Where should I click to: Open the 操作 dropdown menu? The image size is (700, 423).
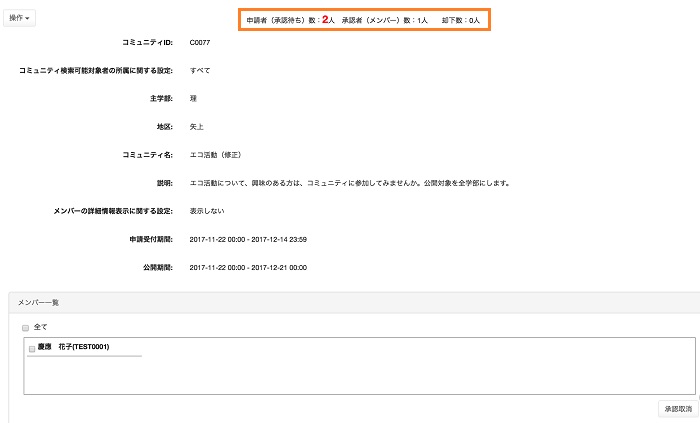coord(21,18)
